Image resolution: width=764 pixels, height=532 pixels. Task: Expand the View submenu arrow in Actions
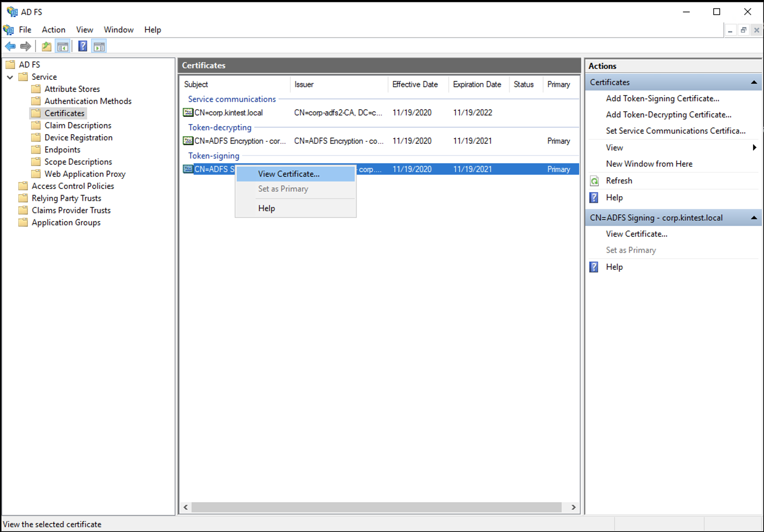pos(755,147)
